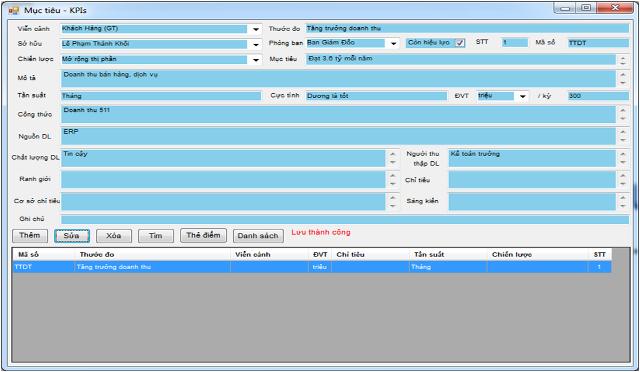Focus the Tần suất field

click(x=161, y=96)
